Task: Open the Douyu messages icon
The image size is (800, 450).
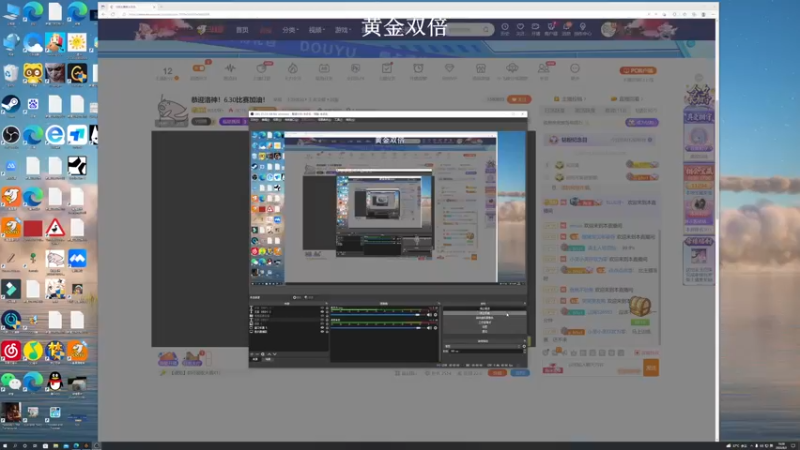Action: click(x=566, y=29)
